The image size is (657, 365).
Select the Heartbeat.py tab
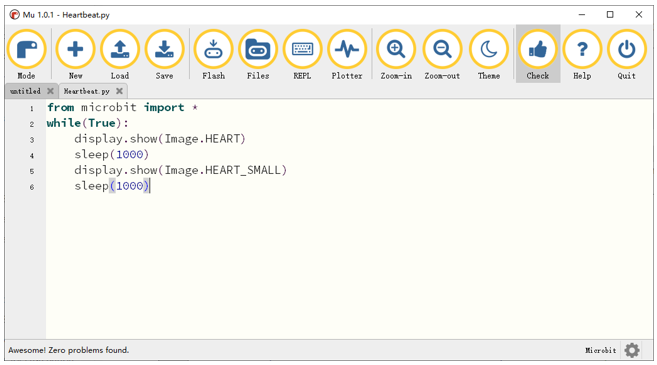click(x=86, y=91)
